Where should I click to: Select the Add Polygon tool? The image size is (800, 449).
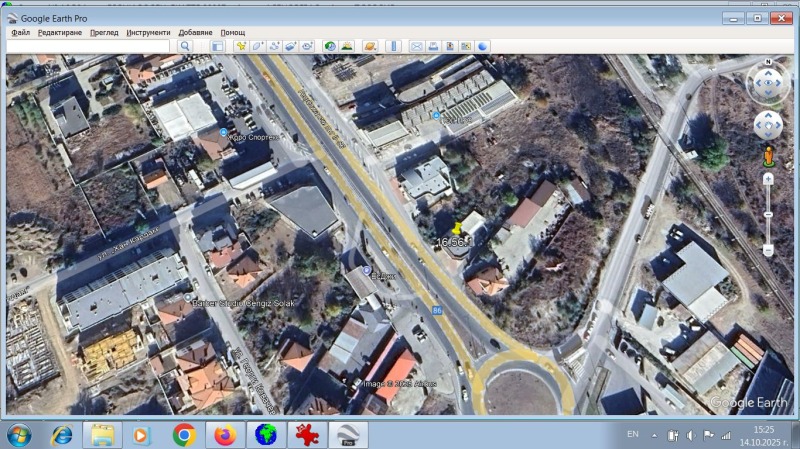coord(257,46)
